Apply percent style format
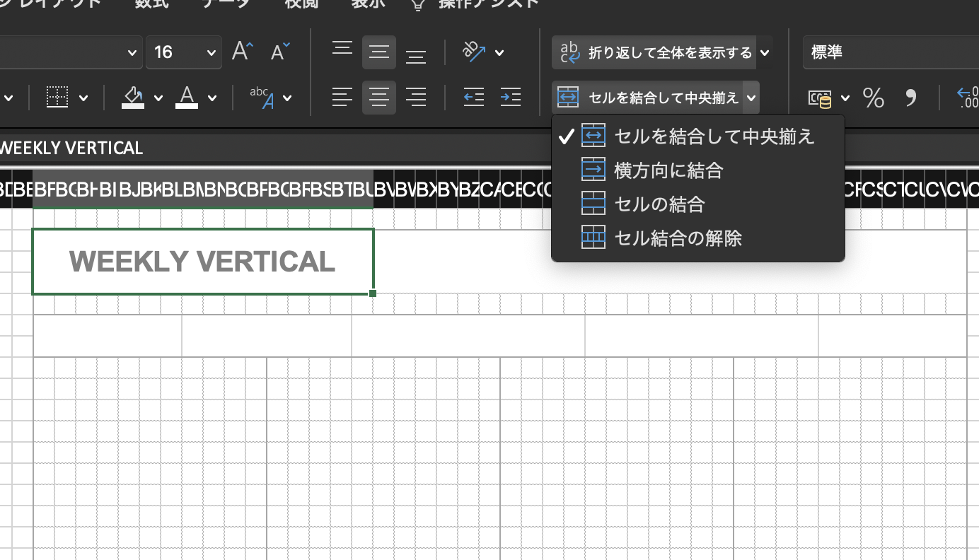The width and height of the screenshot is (979, 560). tap(874, 98)
